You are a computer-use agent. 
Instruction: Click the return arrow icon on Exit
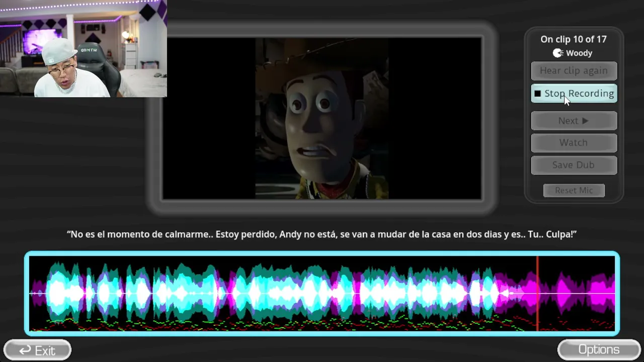25,350
